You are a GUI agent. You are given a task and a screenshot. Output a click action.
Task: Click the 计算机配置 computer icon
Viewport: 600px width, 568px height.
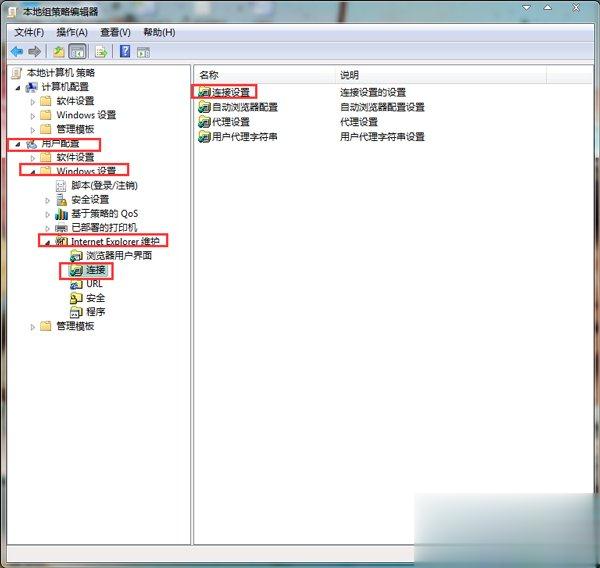(x=31, y=87)
